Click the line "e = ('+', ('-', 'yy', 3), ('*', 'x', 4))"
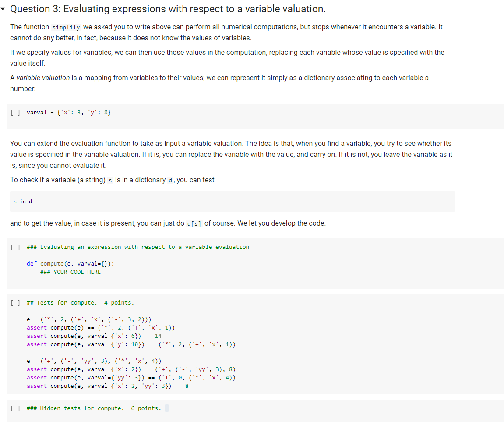The image size is (504, 422). click(x=94, y=361)
